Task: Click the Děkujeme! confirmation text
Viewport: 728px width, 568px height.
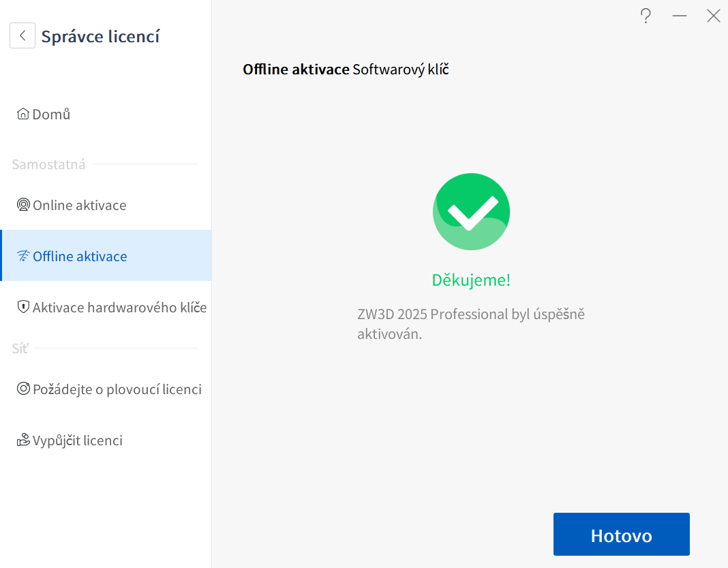Action: 471,280
